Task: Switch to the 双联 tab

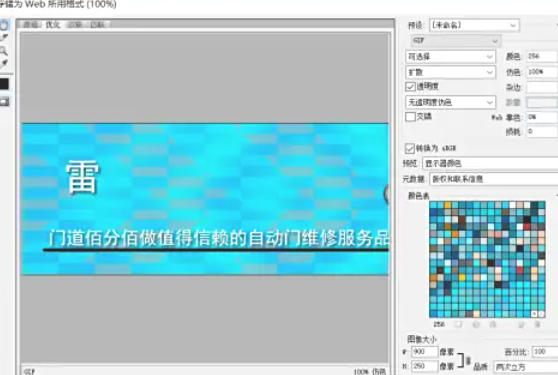Action: coord(75,25)
